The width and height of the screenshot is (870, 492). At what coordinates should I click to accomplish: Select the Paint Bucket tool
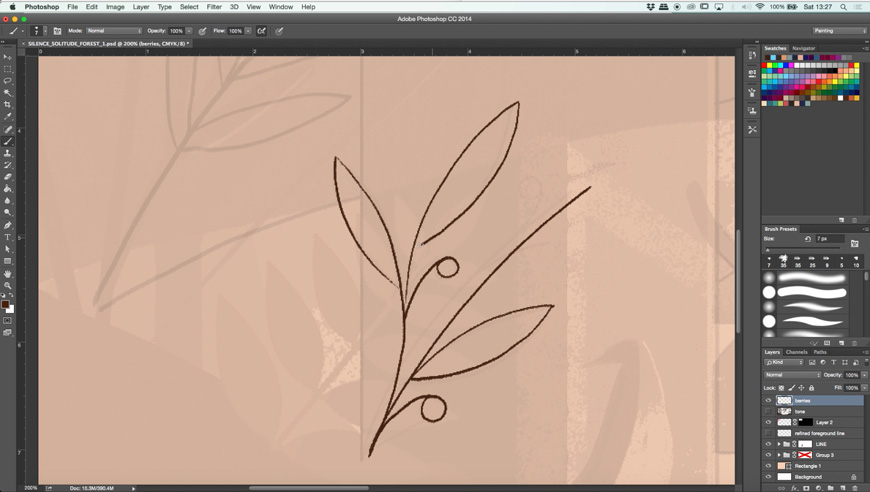point(7,189)
